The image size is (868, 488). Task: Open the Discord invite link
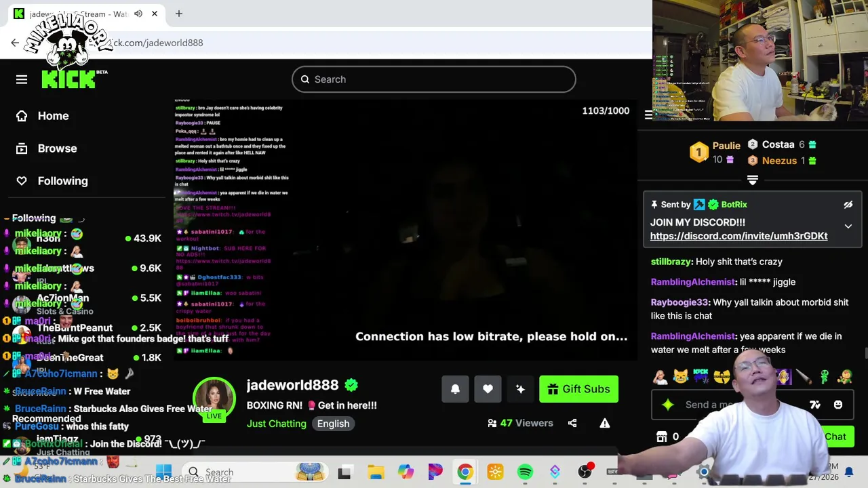[738, 236]
